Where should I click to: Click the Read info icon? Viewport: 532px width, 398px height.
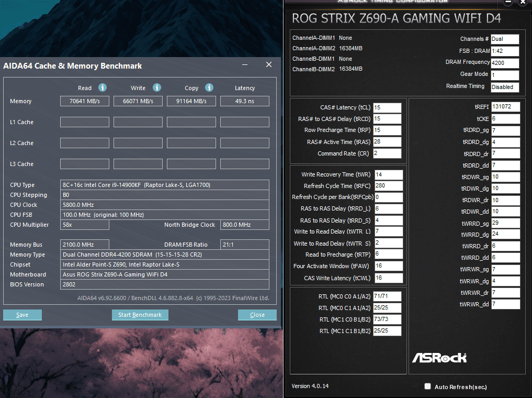click(103, 87)
